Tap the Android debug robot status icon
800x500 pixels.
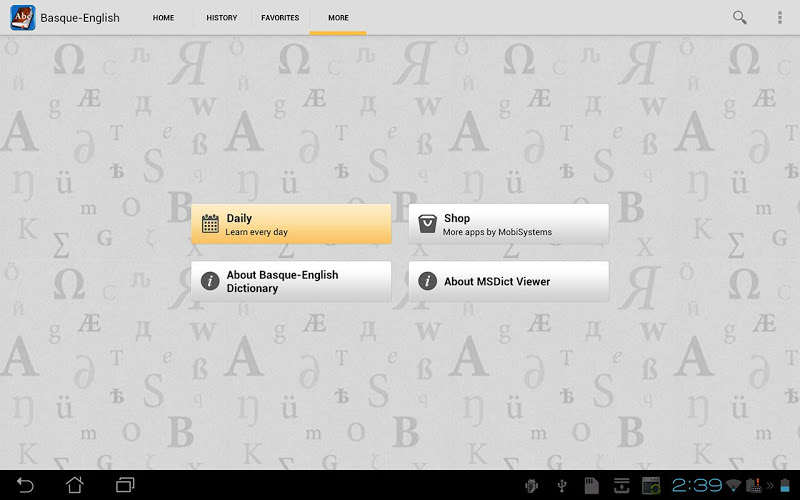(531, 486)
